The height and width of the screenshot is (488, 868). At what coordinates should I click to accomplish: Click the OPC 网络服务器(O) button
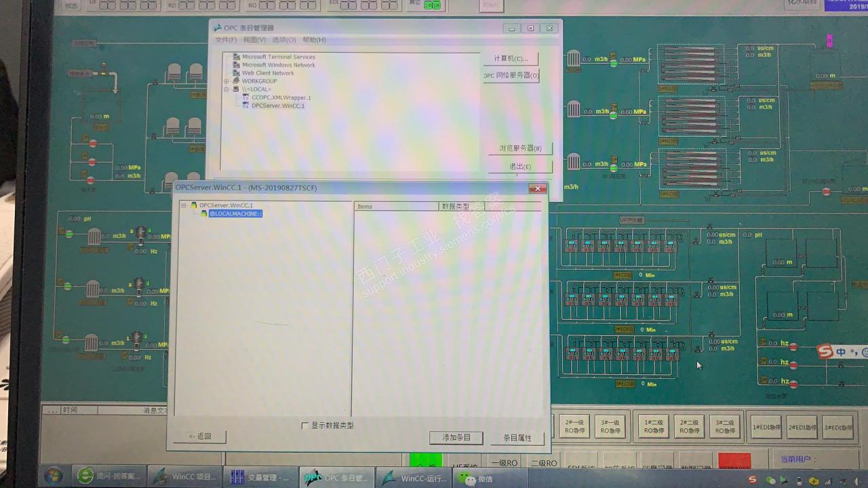(x=511, y=76)
